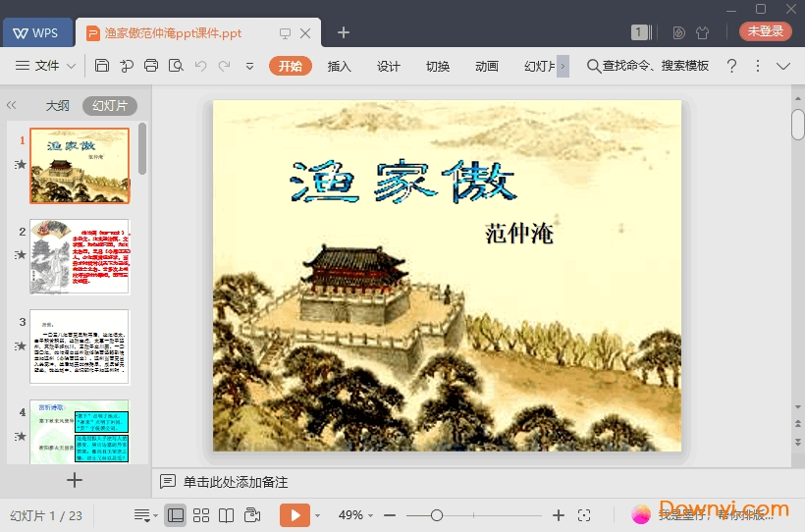The height and width of the screenshot is (532, 805).
Task: Select slide 3 thumbnail
Action: pyautogui.click(x=79, y=346)
